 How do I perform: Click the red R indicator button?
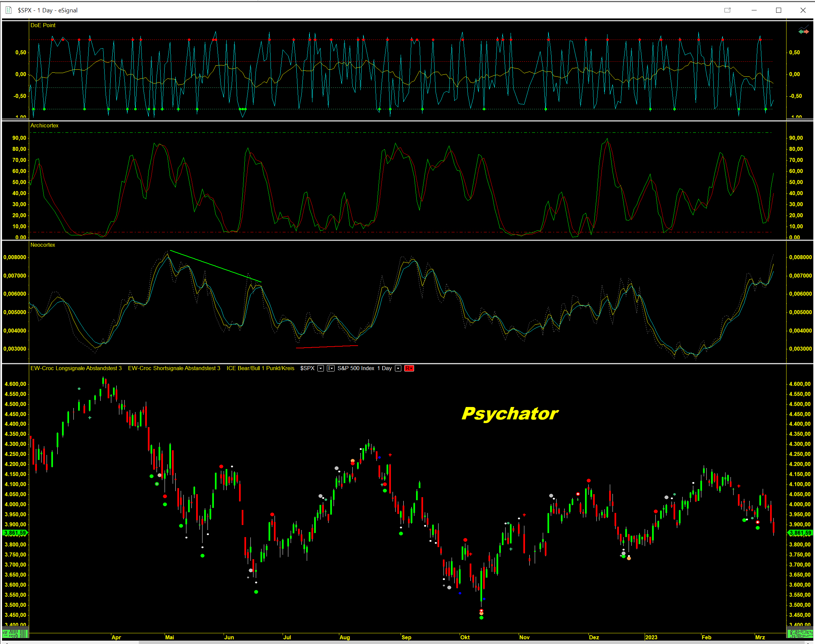tap(409, 368)
